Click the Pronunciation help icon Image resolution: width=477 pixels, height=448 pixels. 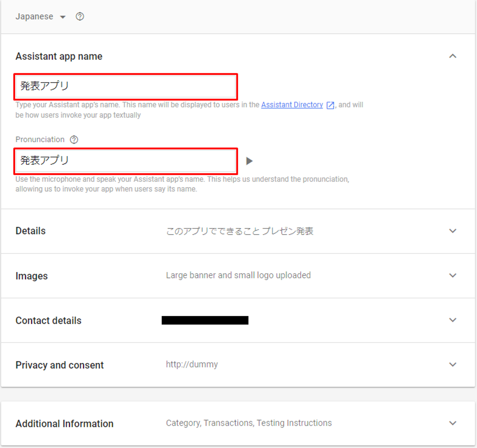click(x=74, y=140)
